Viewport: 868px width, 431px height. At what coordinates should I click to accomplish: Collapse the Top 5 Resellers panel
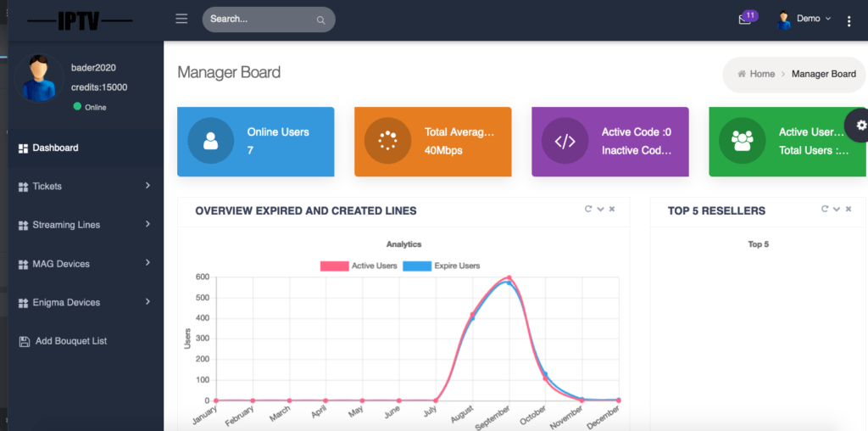pyautogui.click(x=836, y=209)
